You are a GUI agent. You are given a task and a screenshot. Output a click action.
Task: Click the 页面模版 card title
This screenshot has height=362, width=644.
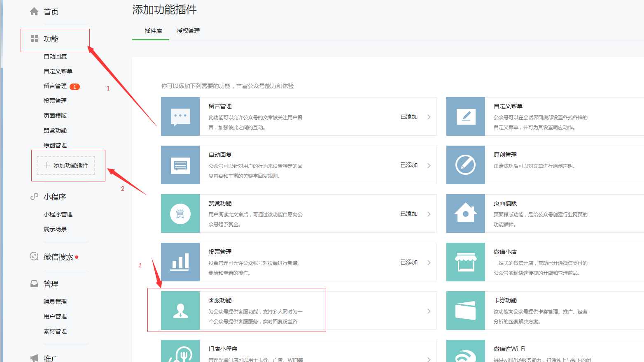pos(505,203)
